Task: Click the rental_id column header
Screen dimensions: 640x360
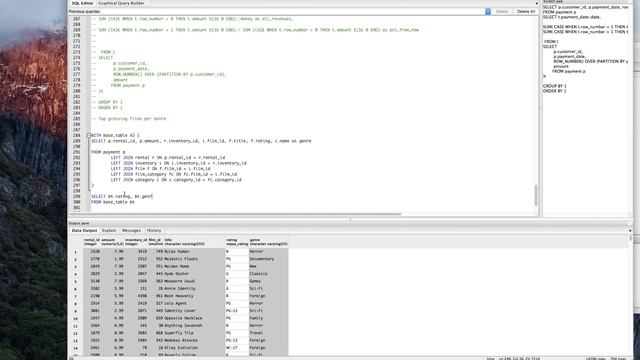Action: pos(92,242)
